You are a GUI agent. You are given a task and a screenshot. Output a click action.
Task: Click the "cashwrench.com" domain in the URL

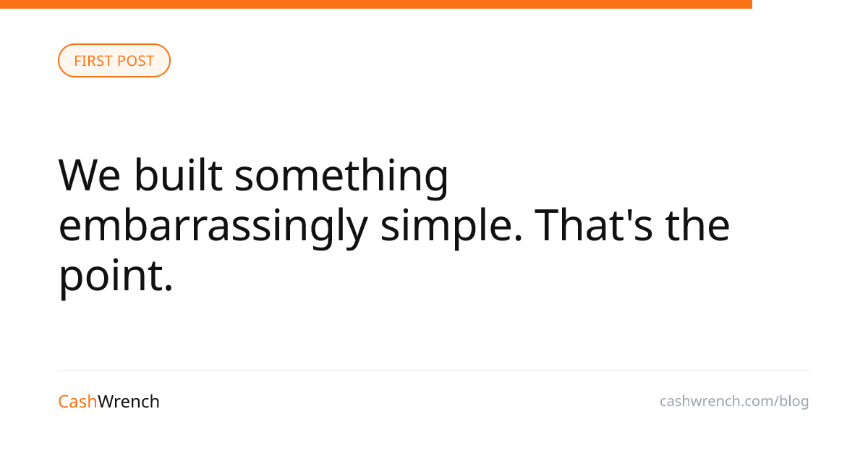point(717,401)
